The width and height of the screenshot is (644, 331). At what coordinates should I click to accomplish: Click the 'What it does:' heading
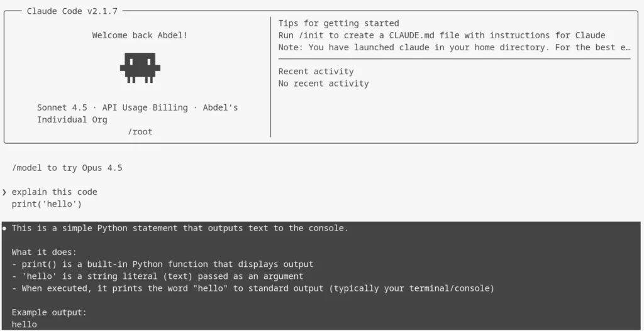[44, 252]
